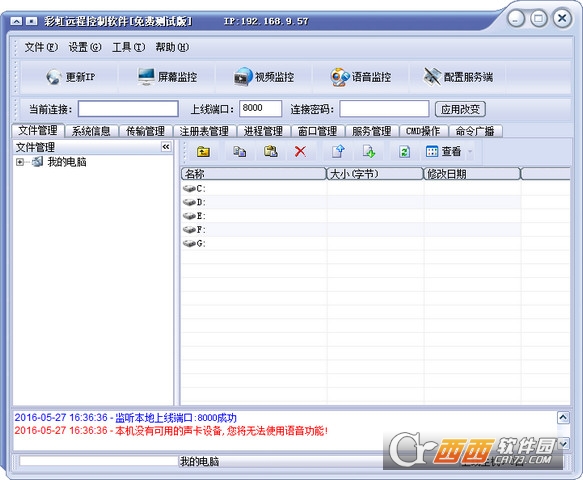Expand the 查看 dropdown arrow
583x480 pixels.
pyautogui.click(x=470, y=152)
